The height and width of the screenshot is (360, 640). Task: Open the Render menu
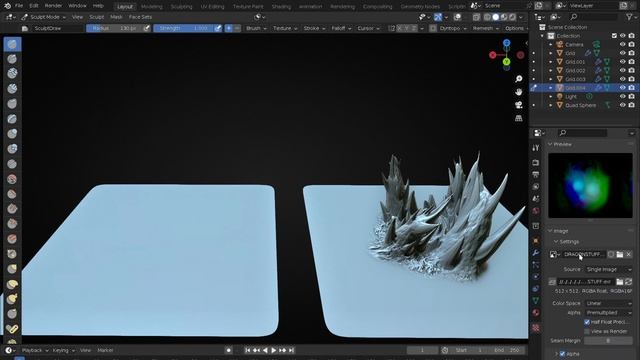[x=53, y=6]
